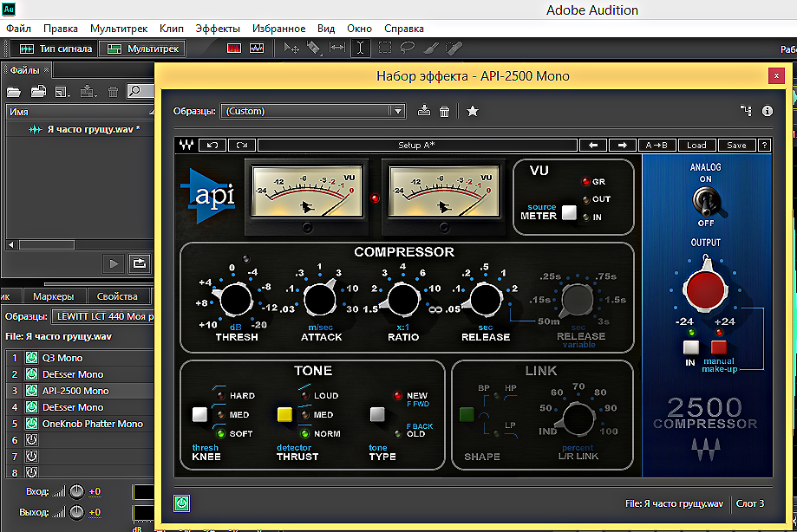Select the Marquee Selection tool
This screenshot has width=797, height=532.
(385, 48)
